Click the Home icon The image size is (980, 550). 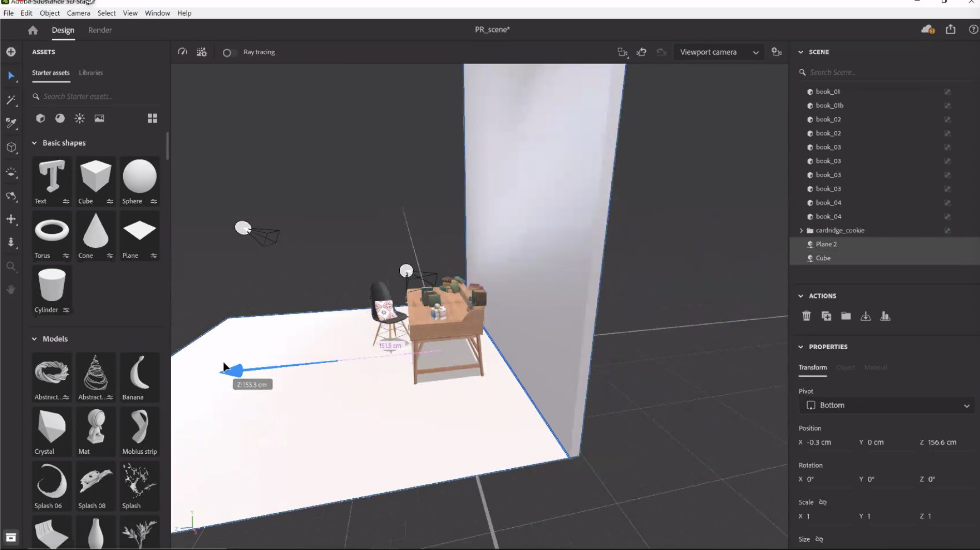(33, 30)
